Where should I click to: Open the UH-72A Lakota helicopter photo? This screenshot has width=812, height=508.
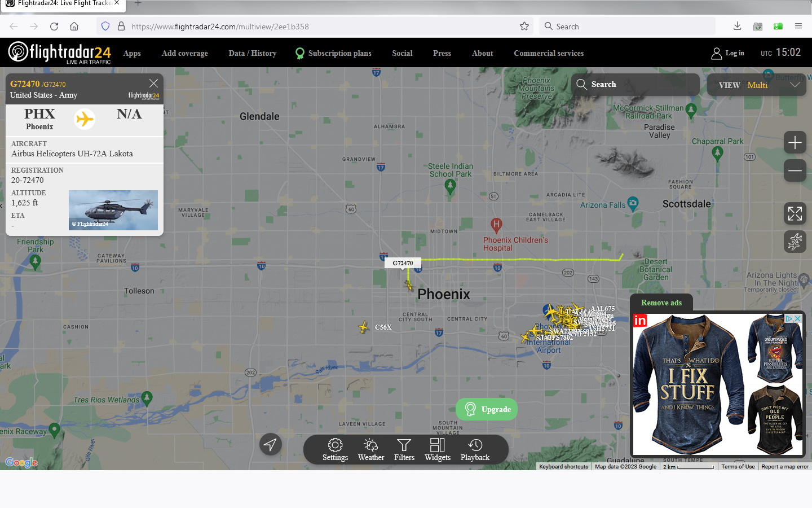tap(113, 210)
